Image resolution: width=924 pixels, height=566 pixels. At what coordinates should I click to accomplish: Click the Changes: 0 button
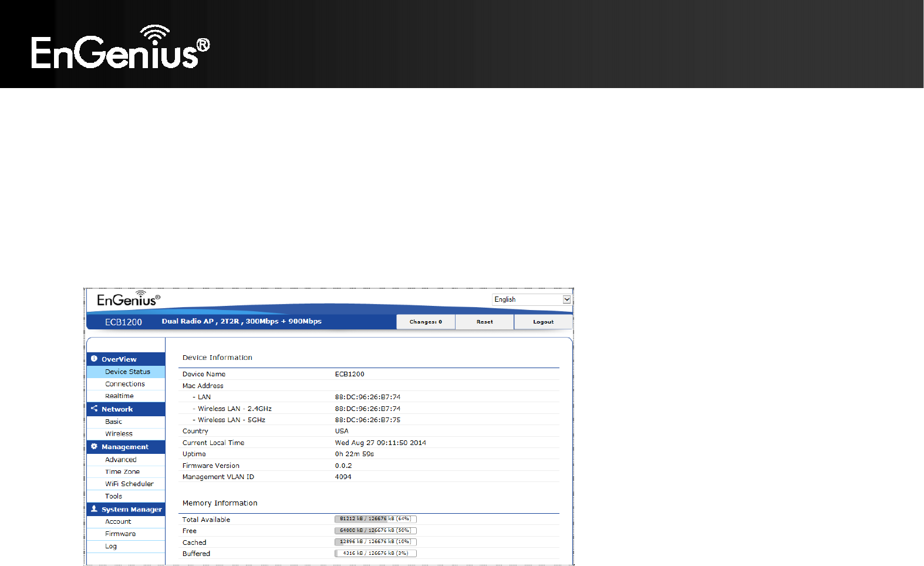[x=426, y=322]
